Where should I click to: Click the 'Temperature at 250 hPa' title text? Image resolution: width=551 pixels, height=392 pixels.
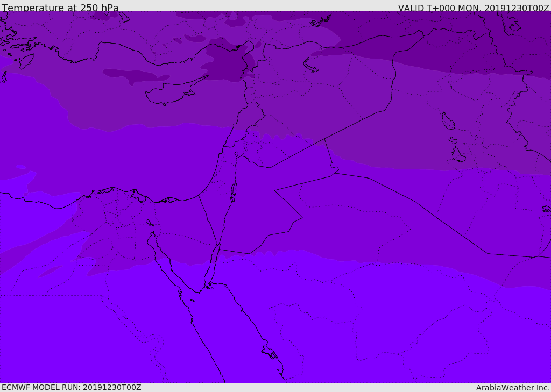pyautogui.click(x=60, y=8)
